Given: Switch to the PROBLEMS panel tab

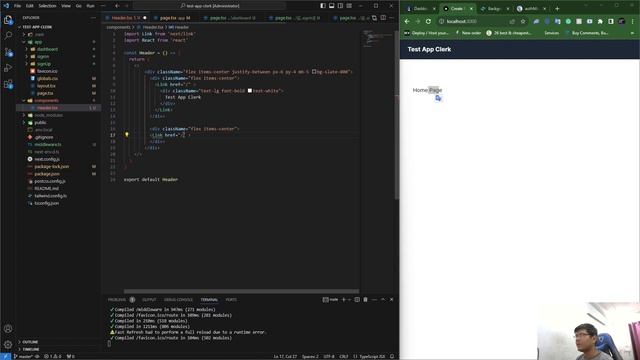Looking at the screenshot, I should point(117,300).
